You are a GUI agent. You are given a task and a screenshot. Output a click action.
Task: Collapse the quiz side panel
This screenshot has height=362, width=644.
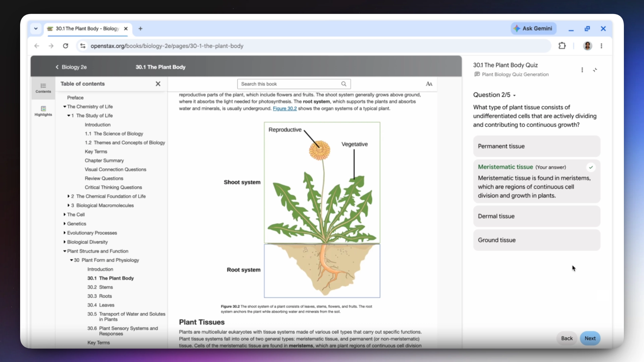pos(595,70)
